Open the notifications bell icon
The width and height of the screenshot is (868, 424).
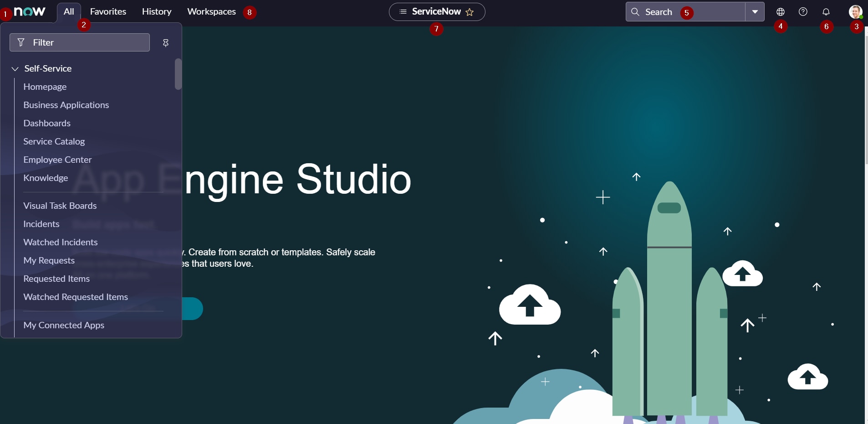(826, 12)
